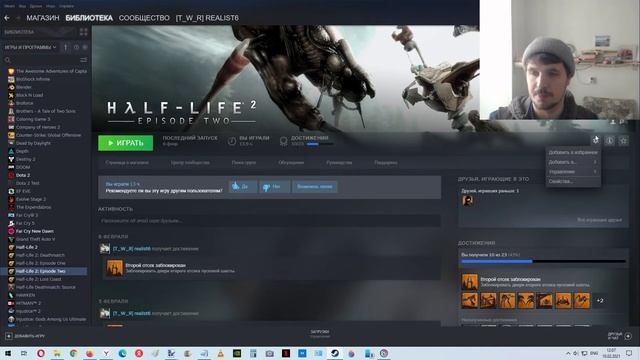Click the game settings gear icon
640x360 pixels.
[x=596, y=140]
